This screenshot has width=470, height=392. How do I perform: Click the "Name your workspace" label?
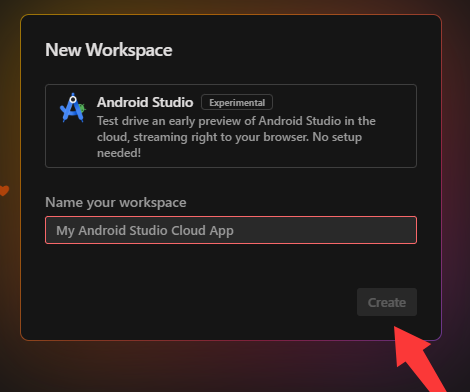click(116, 202)
